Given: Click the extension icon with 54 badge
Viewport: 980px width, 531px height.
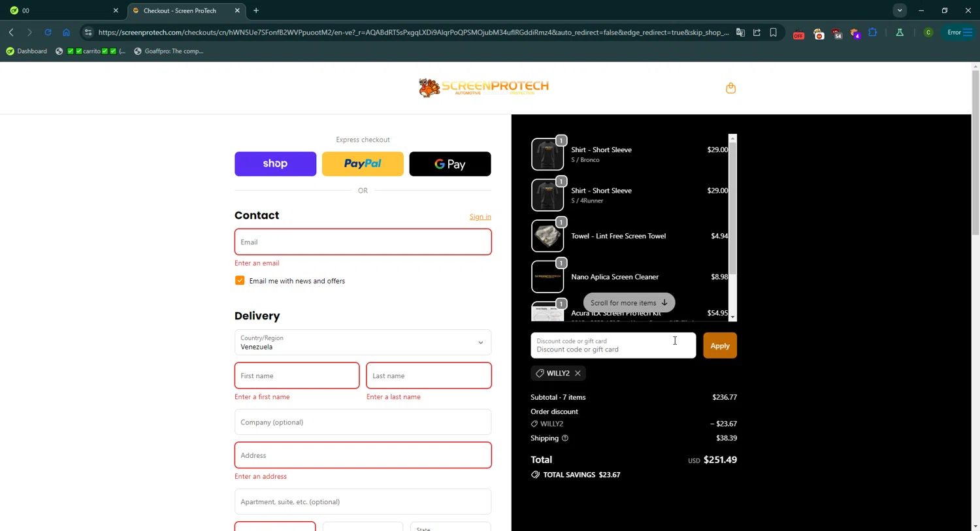Looking at the screenshot, I should (x=837, y=34).
